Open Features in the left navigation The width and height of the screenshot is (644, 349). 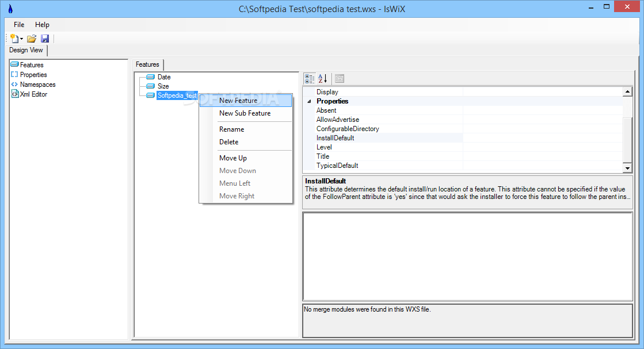tap(32, 65)
